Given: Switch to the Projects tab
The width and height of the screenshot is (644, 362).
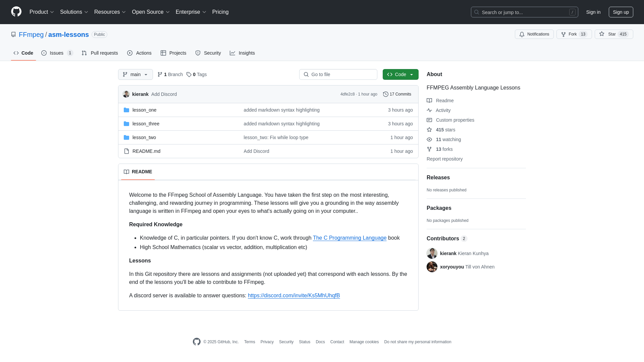Looking at the screenshot, I should (x=173, y=53).
